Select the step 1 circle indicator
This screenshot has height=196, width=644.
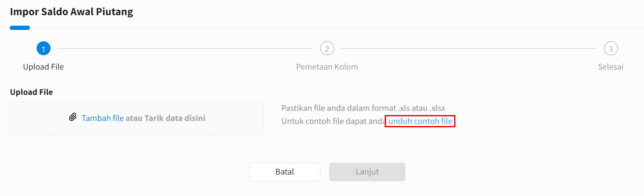tap(43, 48)
